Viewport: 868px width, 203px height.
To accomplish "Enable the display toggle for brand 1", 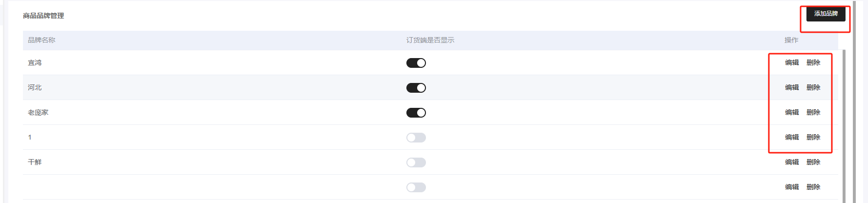I will (416, 138).
